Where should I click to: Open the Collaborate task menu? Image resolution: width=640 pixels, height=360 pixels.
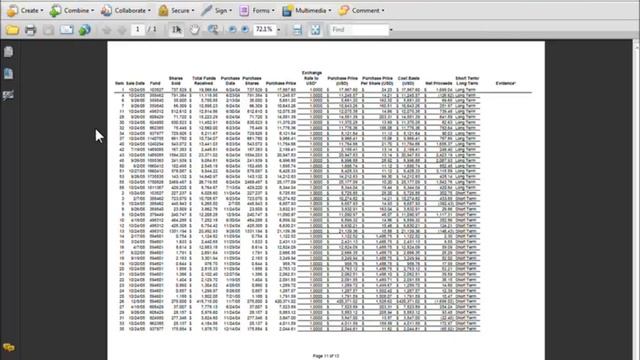126,11
